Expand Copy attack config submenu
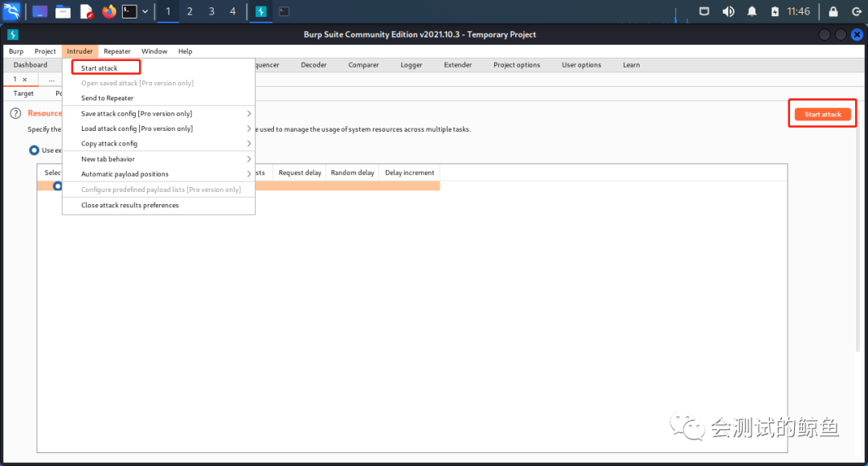Image resolution: width=868 pixels, height=466 pixels. coord(158,143)
